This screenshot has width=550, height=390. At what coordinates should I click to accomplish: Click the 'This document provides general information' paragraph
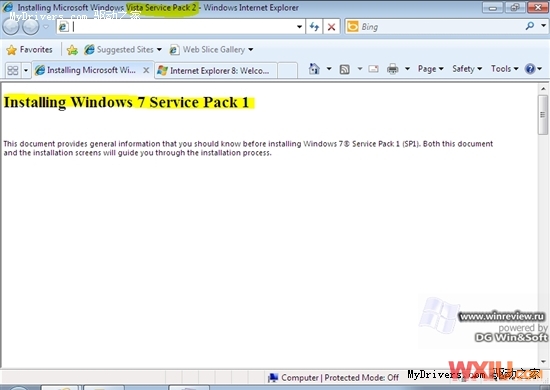click(x=248, y=148)
